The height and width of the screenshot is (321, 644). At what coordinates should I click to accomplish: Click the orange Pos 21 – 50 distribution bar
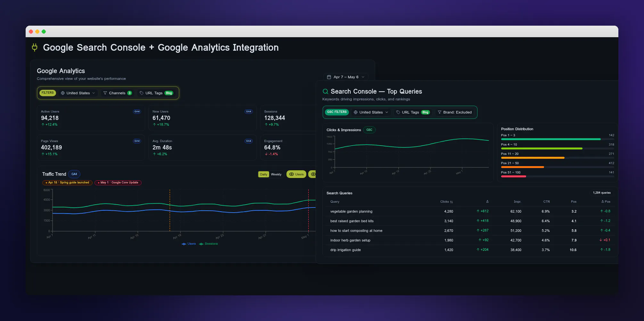[523, 167]
